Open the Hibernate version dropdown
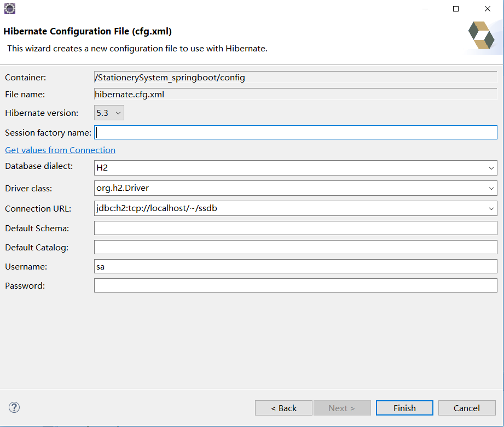 tap(109, 113)
